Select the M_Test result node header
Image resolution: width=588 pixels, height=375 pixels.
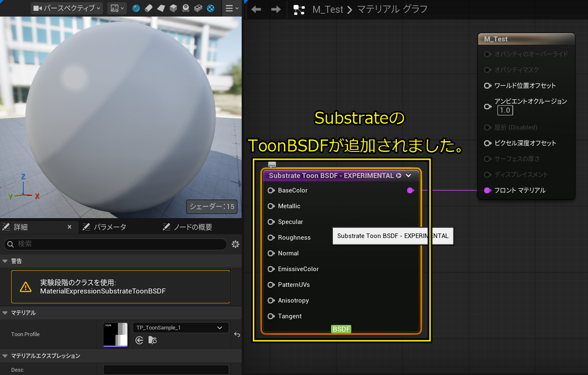(526, 39)
